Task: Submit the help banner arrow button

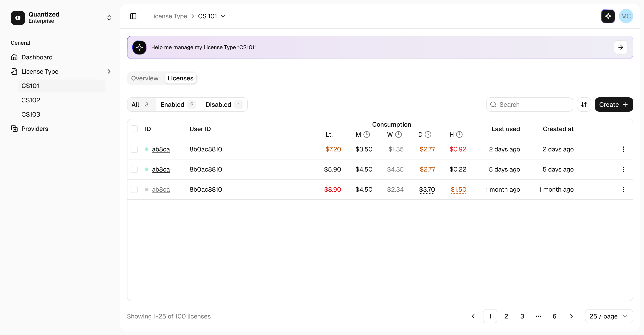Action: tap(621, 47)
